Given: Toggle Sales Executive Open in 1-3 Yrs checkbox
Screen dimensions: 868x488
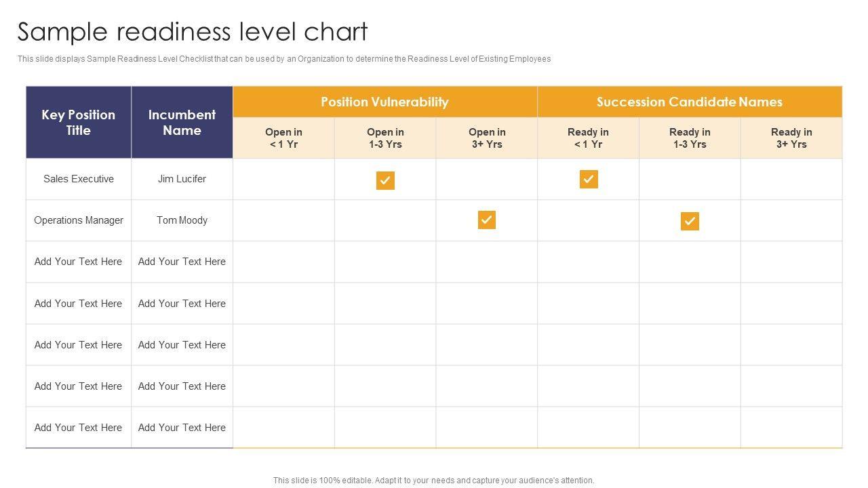Looking at the screenshot, I should pyautogui.click(x=385, y=180).
